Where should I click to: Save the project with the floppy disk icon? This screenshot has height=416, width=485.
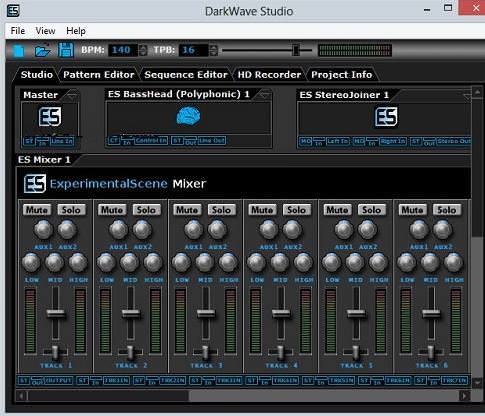[x=66, y=50]
